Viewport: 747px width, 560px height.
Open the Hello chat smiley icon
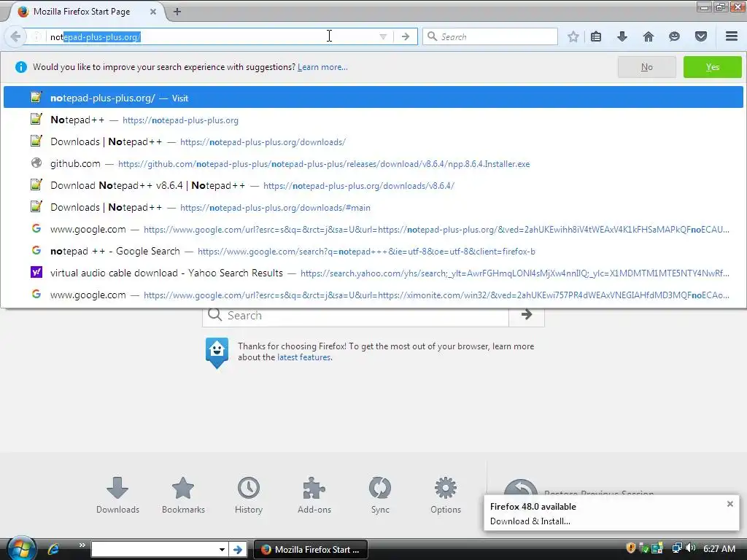(674, 36)
